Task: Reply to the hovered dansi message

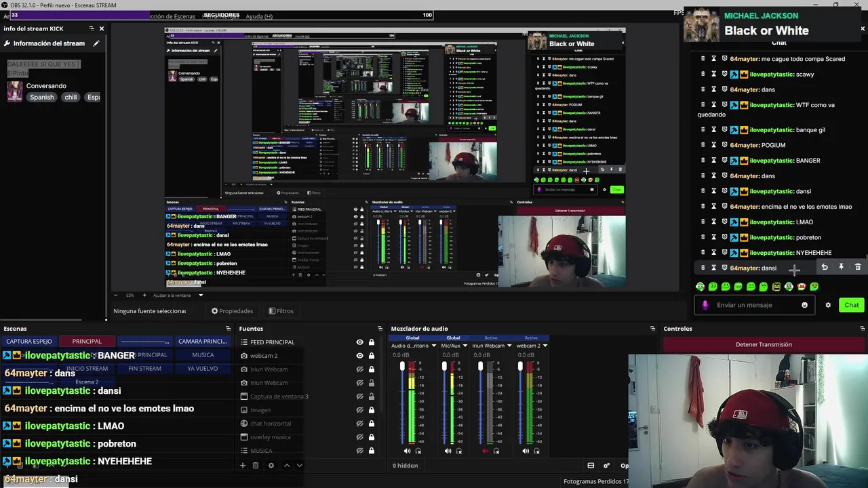Action: [825, 267]
